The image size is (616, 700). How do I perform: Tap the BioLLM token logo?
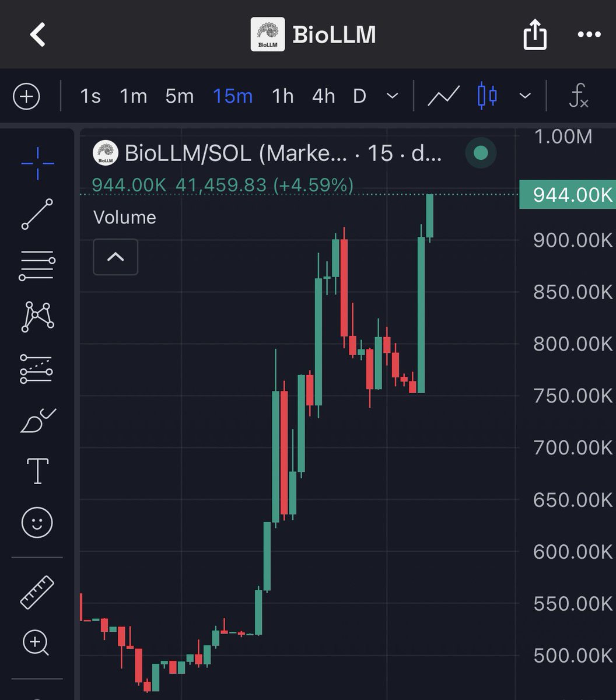268,34
